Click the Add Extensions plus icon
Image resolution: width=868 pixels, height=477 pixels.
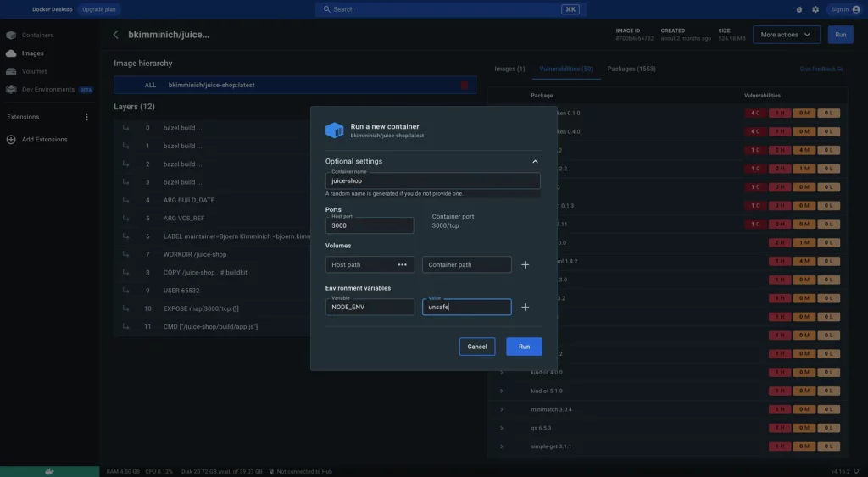tap(11, 140)
